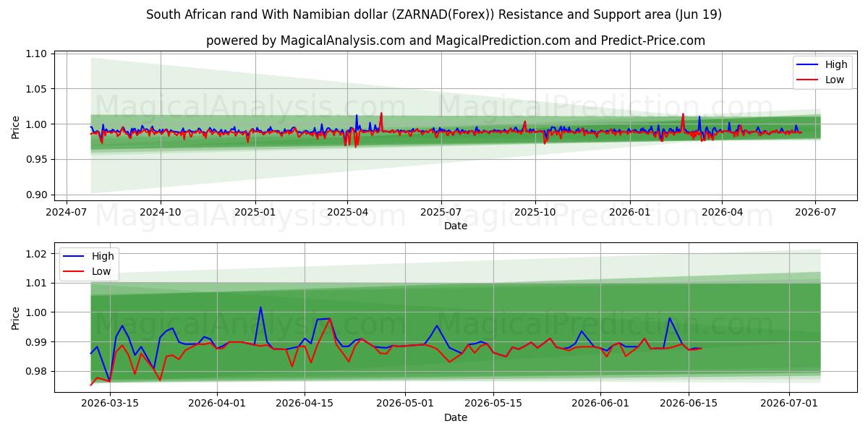Click 'High' in the bottom chart legend

coord(103,256)
